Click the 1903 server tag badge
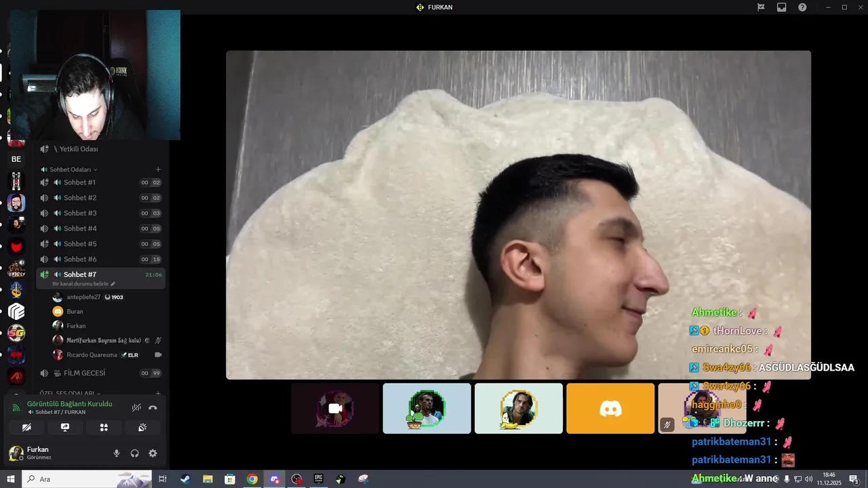Screen dimensions: 868x488 pos(114,297)
